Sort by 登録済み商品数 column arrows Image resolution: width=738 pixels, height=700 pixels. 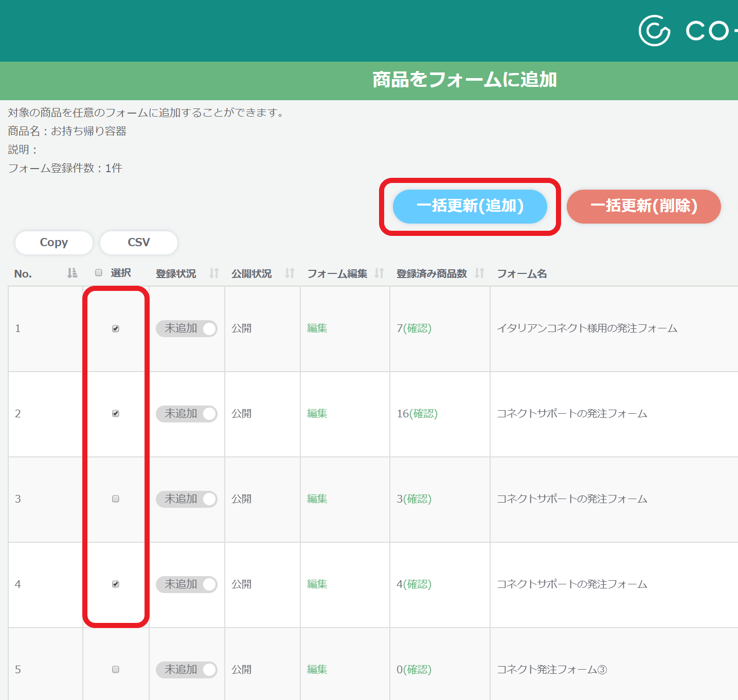[479, 273]
